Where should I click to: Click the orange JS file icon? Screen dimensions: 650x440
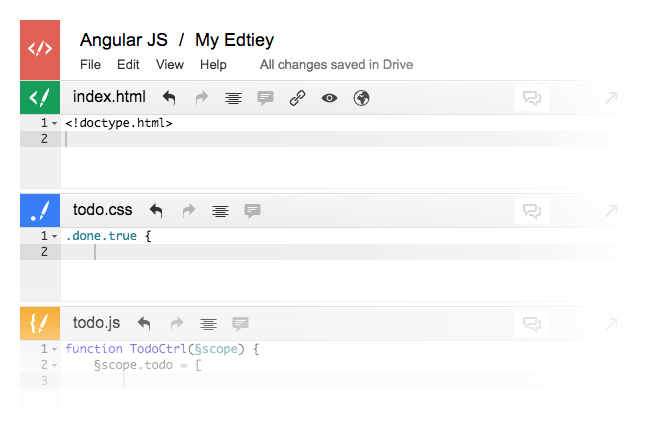40,323
